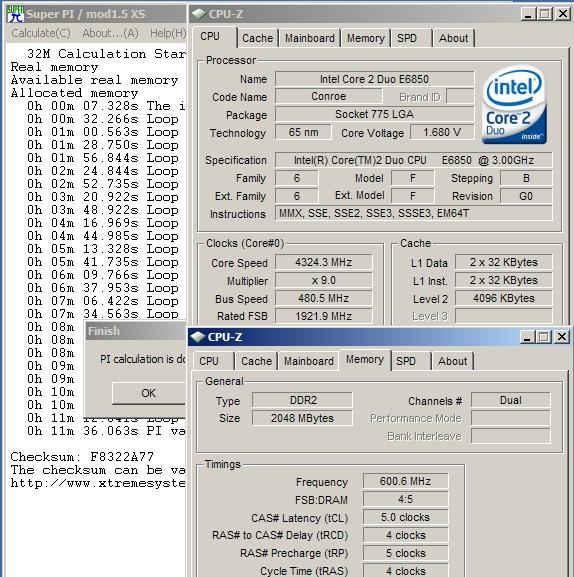
Task: Click memory Frequency value 600.6 MHz
Action: [x=405, y=481]
